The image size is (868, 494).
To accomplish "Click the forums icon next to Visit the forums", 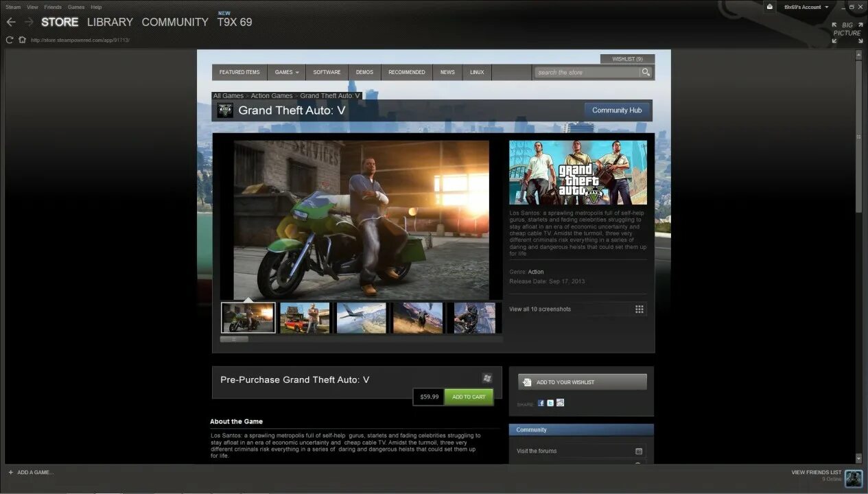I will (x=639, y=451).
